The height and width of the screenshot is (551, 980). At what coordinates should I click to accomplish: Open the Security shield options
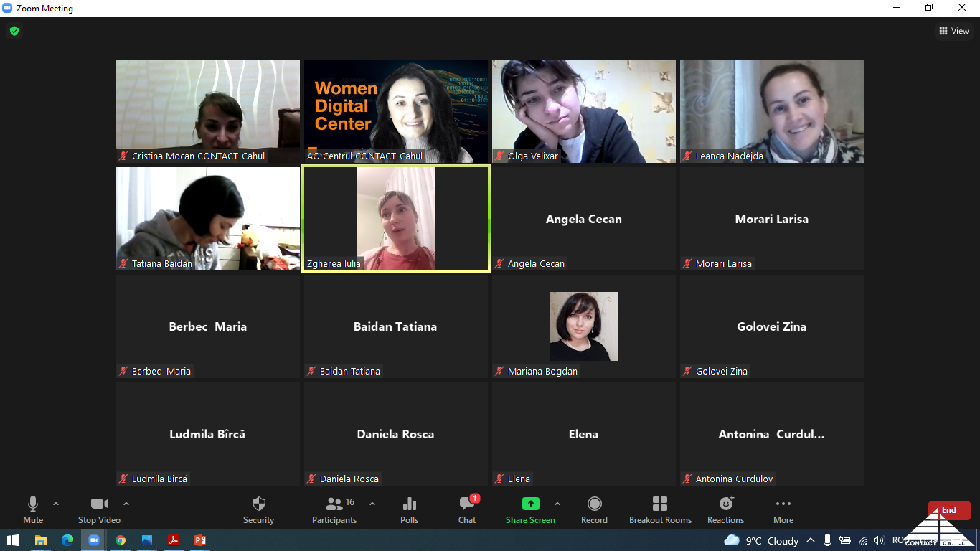tap(258, 510)
